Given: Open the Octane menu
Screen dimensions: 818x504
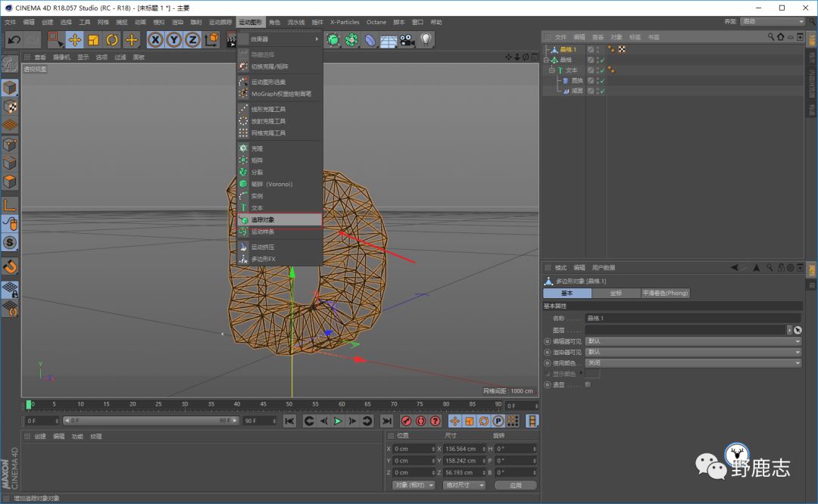Looking at the screenshot, I should 376,23.
